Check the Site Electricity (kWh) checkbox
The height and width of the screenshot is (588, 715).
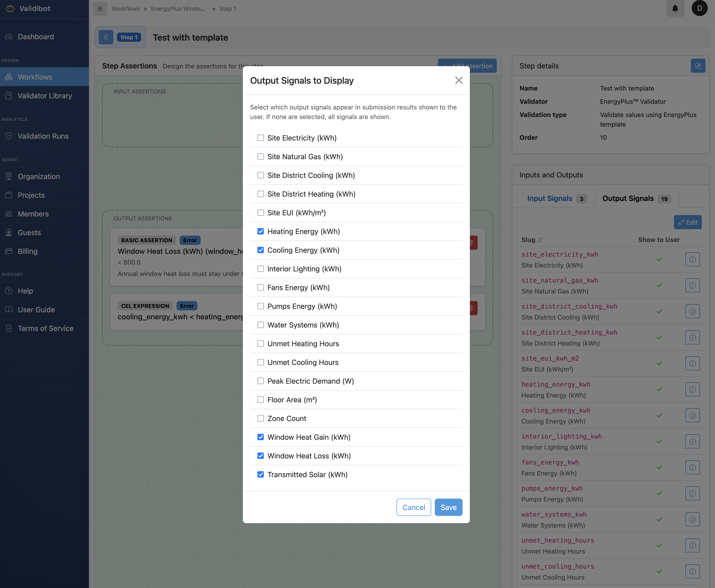point(260,138)
